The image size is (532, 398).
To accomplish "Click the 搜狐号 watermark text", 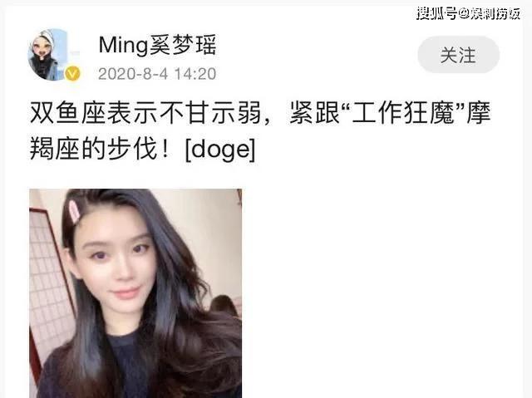I will 436,13.
